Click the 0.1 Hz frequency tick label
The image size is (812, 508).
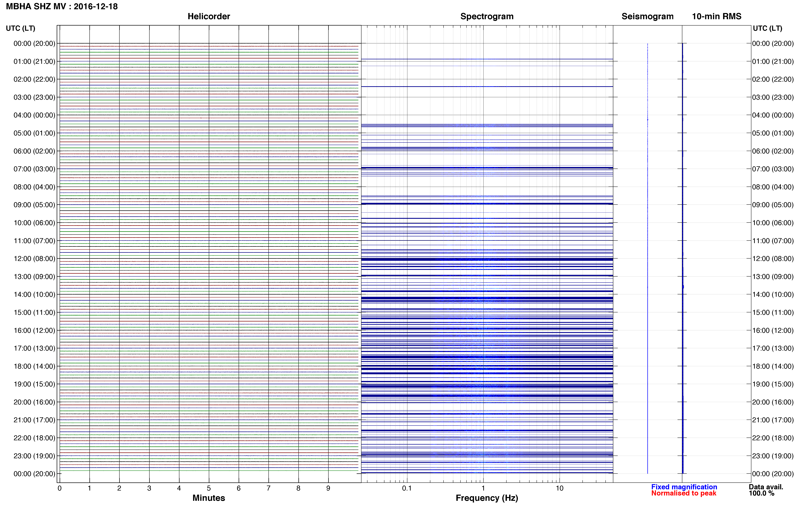[x=407, y=488]
